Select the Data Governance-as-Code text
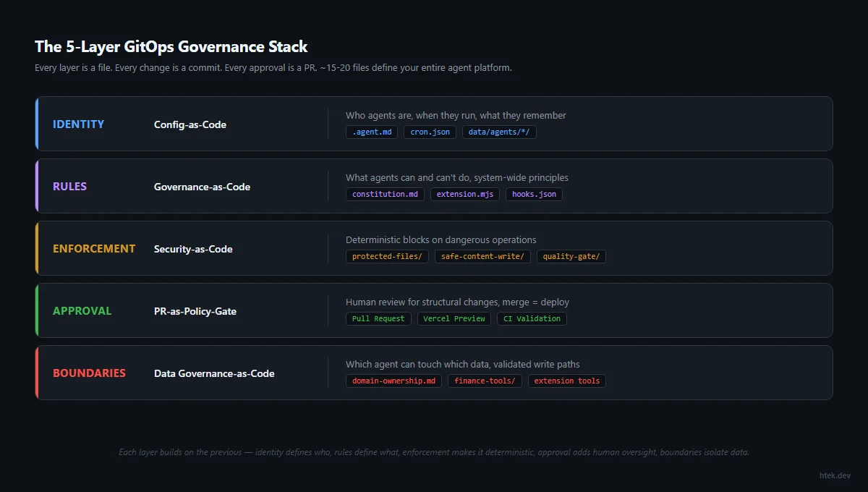This screenshot has width=868, height=492. pos(214,373)
